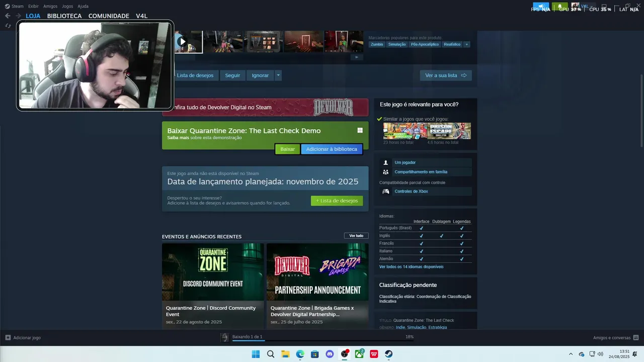This screenshot has height=362, width=644.
Task: Switch to Steam on the taskbar
Action: [389, 354]
